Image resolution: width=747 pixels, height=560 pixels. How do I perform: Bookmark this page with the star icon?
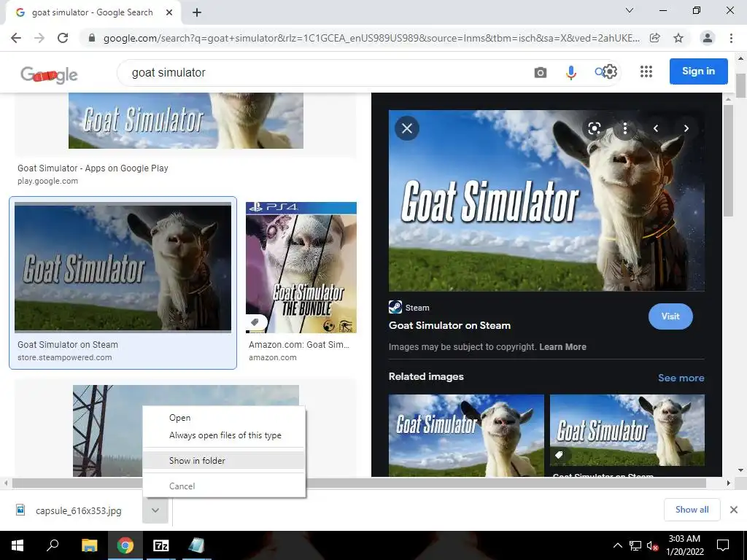click(x=678, y=38)
